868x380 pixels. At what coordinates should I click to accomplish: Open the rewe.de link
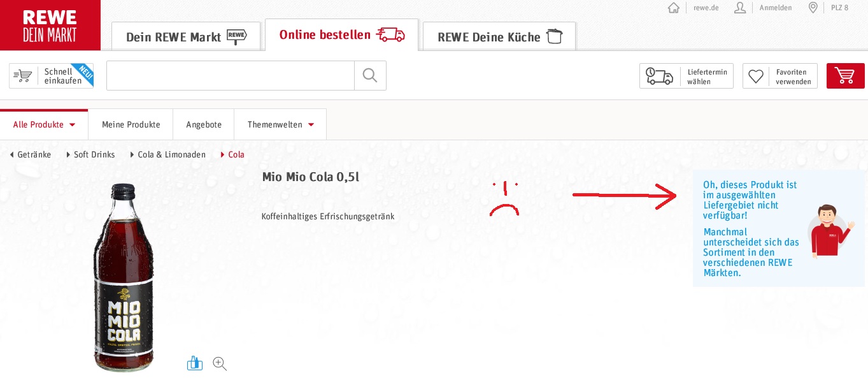pos(706,8)
